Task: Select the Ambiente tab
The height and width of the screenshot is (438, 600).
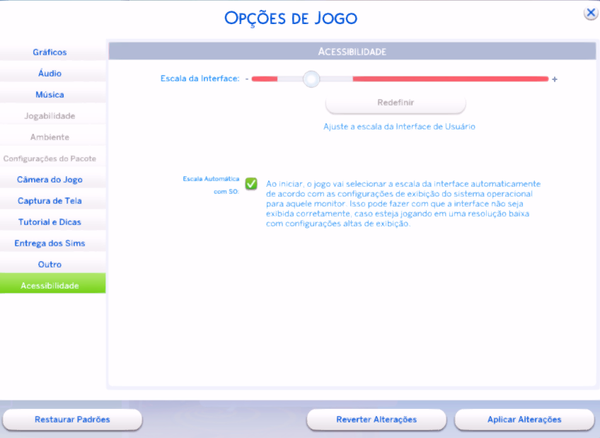Action: point(50,137)
